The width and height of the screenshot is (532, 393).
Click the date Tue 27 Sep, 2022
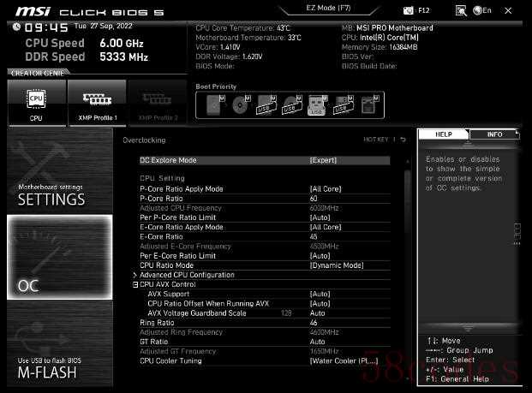(103, 26)
